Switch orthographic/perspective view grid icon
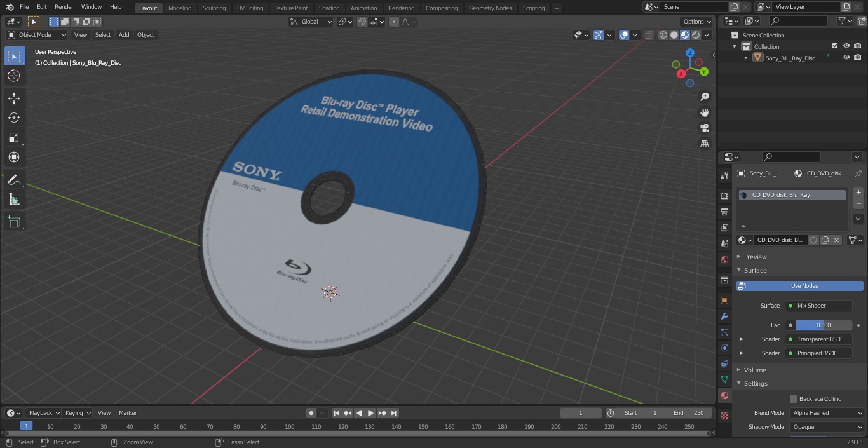This screenshot has width=868, height=448. click(x=705, y=144)
